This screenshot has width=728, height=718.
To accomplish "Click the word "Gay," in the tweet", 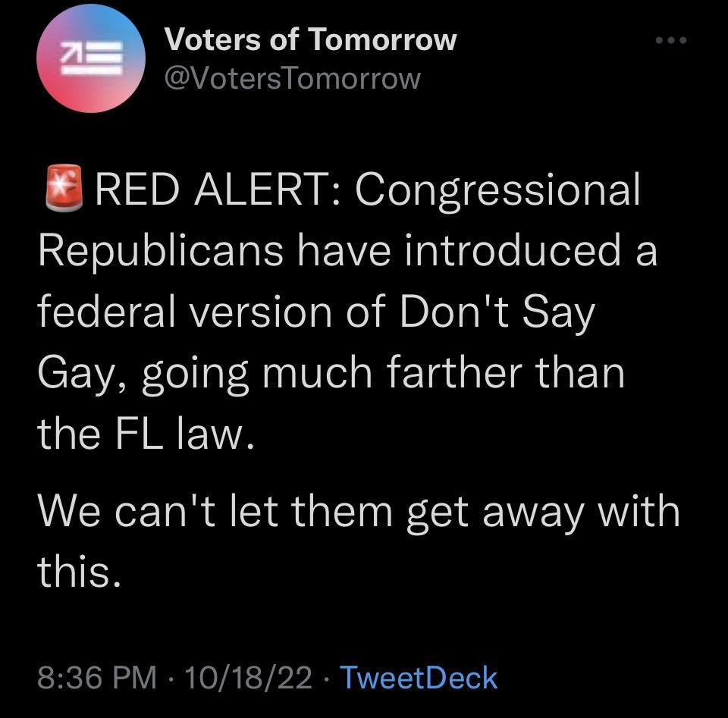I will pos(81,373).
